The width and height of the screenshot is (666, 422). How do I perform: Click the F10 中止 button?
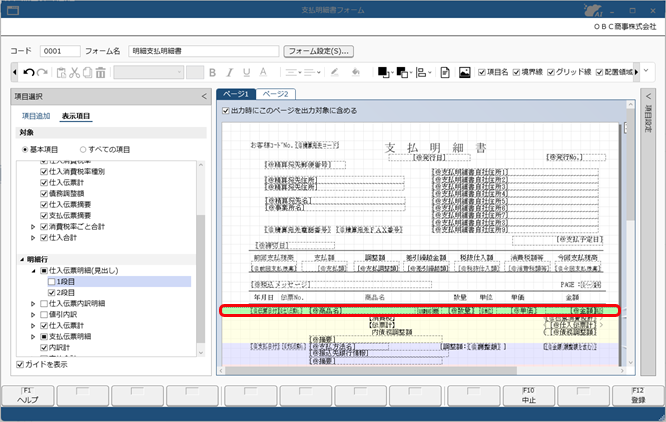pyautogui.click(x=529, y=395)
